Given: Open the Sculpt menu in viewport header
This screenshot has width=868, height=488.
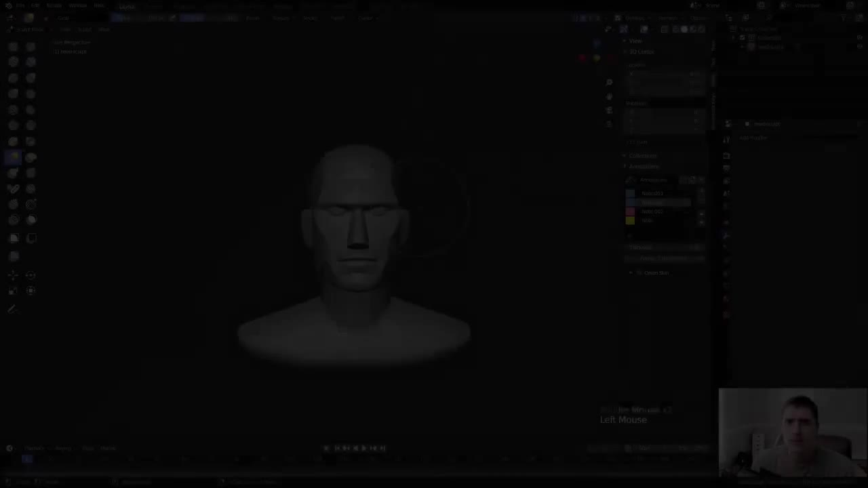Looking at the screenshot, I should tap(85, 29).
